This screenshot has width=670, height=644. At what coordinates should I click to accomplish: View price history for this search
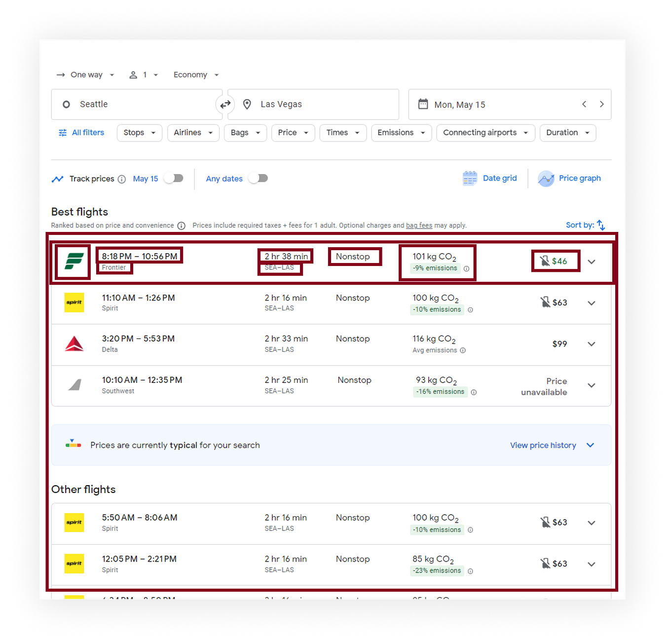pos(543,445)
